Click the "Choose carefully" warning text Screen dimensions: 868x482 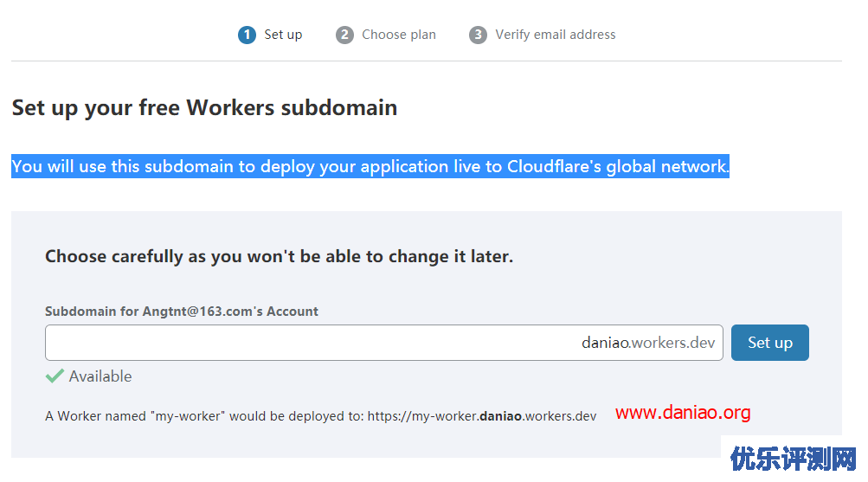tap(279, 256)
